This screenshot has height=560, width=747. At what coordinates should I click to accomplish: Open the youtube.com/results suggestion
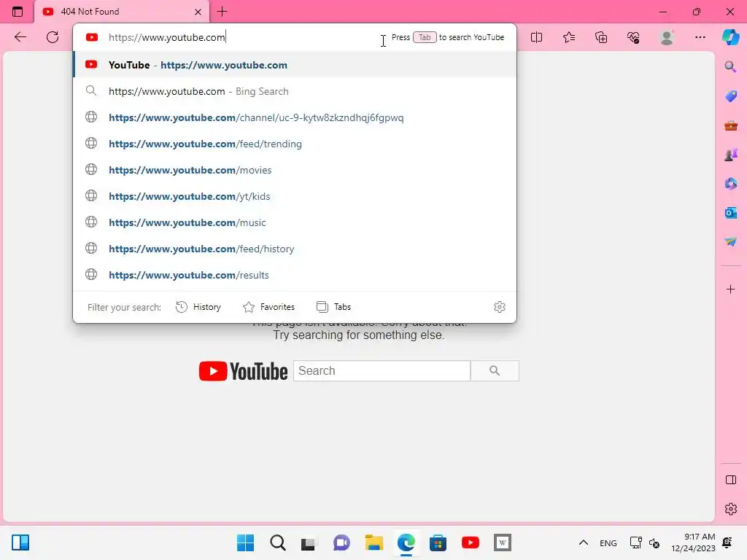[x=295, y=275]
